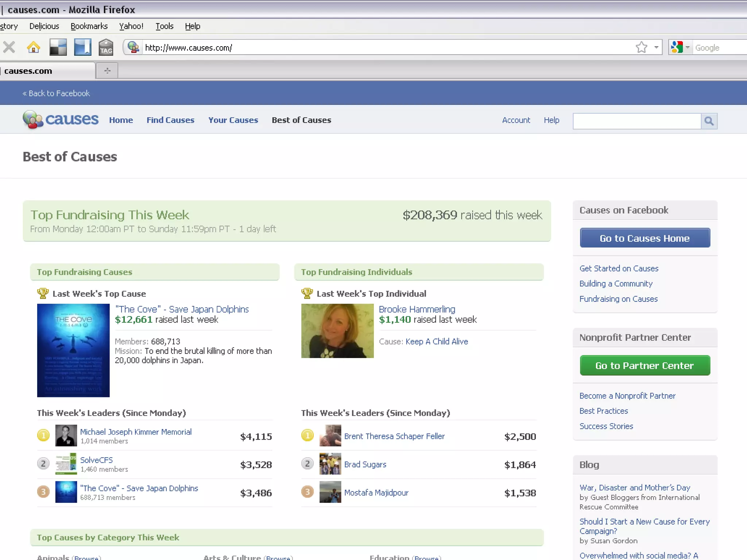Click the magnifier search button on Causes
Viewport: 747px width, 560px height.
(x=709, y=121)
